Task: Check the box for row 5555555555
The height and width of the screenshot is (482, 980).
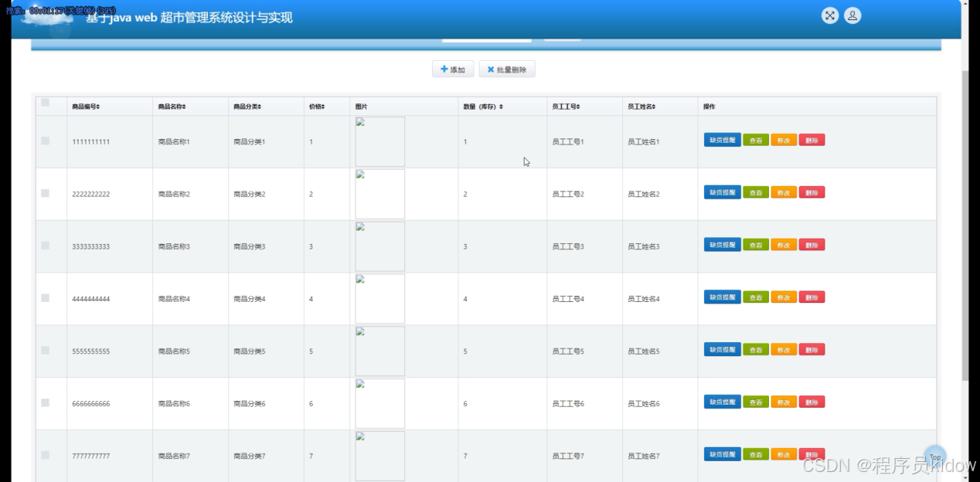Action: 45,351
